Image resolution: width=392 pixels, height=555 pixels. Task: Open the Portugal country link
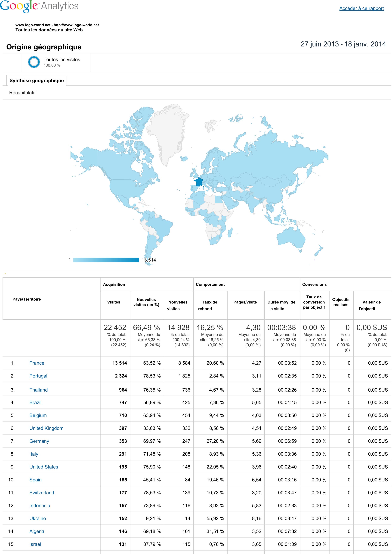[38, 376]
